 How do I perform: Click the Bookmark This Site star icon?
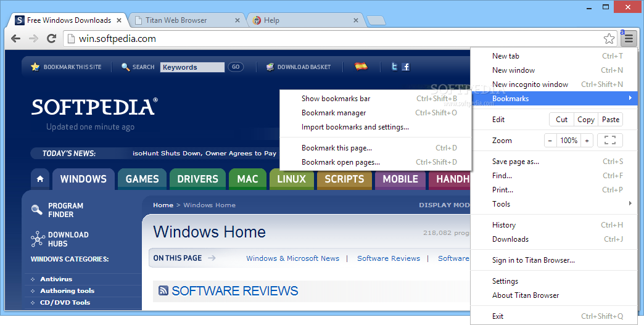click(x=35, y=67)
